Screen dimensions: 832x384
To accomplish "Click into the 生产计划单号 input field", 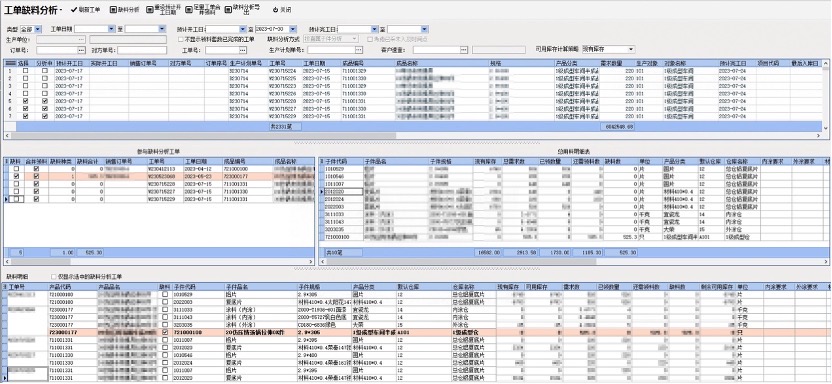I will tap(332, 50).
